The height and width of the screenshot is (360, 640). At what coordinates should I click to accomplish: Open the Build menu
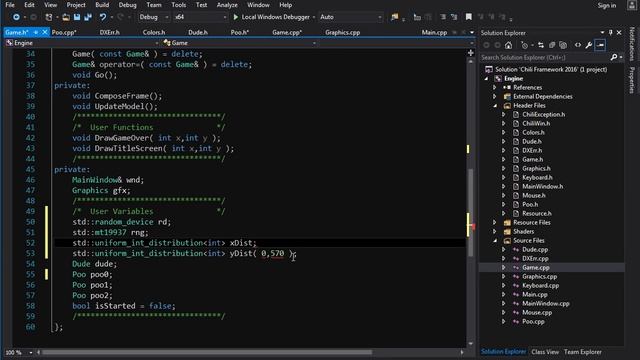click(x=102, y=5)
